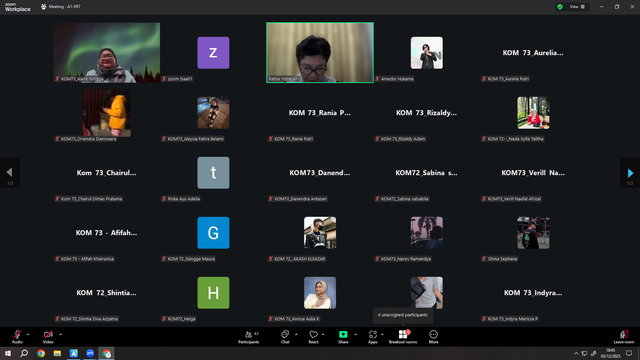Screen dimensions: 640x360
Task: Expand apps options arrow beside Apps
Action: 382,334
